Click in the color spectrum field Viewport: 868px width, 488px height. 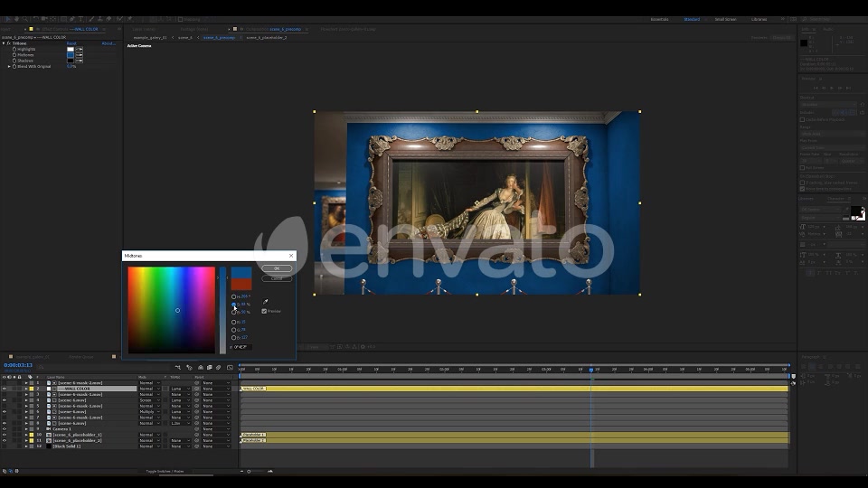coord(172,310)
